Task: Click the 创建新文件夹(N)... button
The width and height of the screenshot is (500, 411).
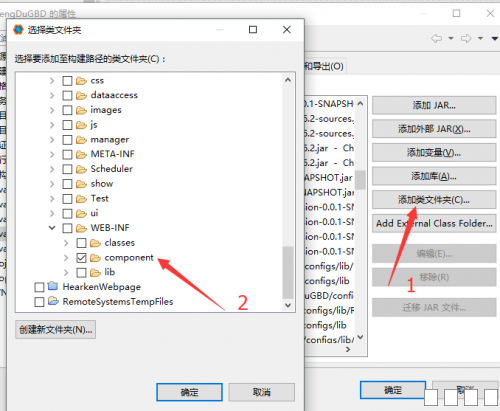Action: tap(55, 330)
